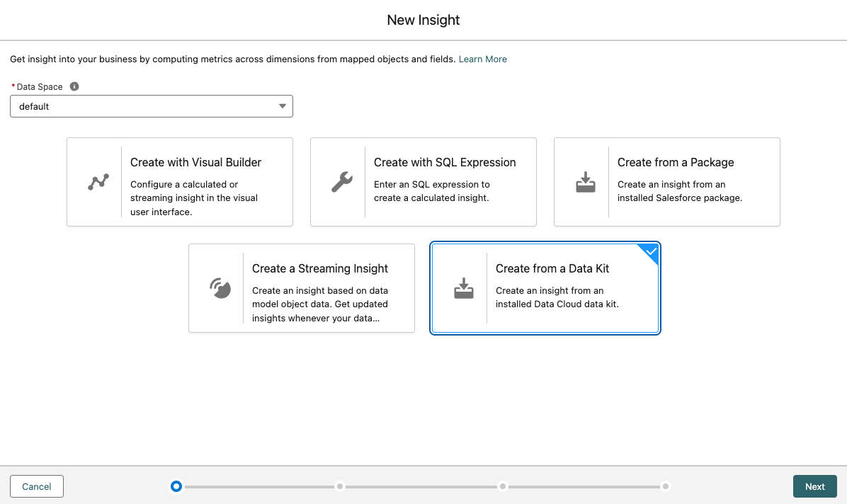Screen dimensions: 847x504
Task: Click the Data Kit download icon
Action: coord(464,288)
